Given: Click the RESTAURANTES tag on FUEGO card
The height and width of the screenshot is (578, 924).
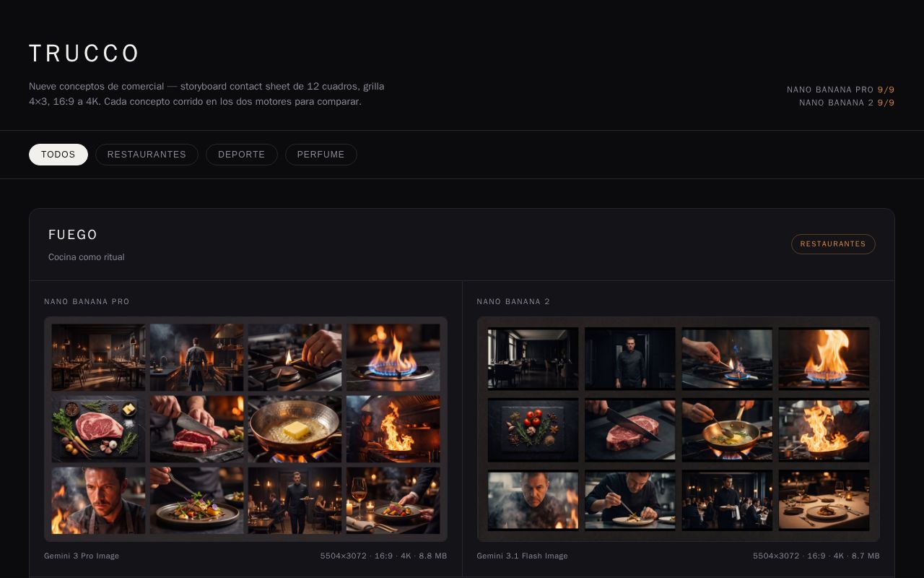Looking at the screenshot, I should pyautogui.click(x=833, y=244).
